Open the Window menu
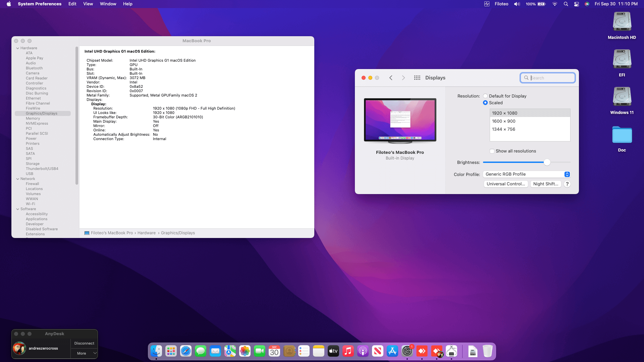Viewport: 644px width, 362px height. click(x=108, y=4)
